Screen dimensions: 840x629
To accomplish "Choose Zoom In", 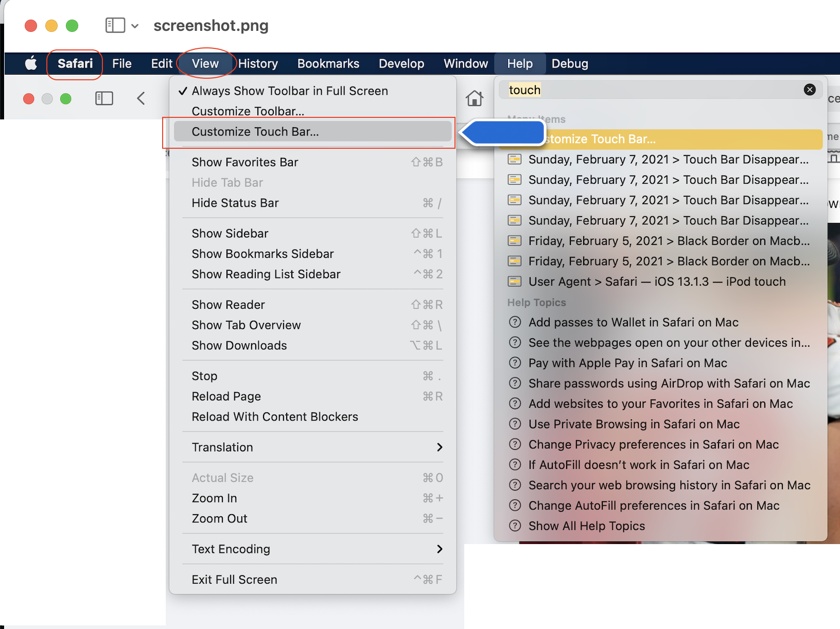I will (x=312, y=498).
